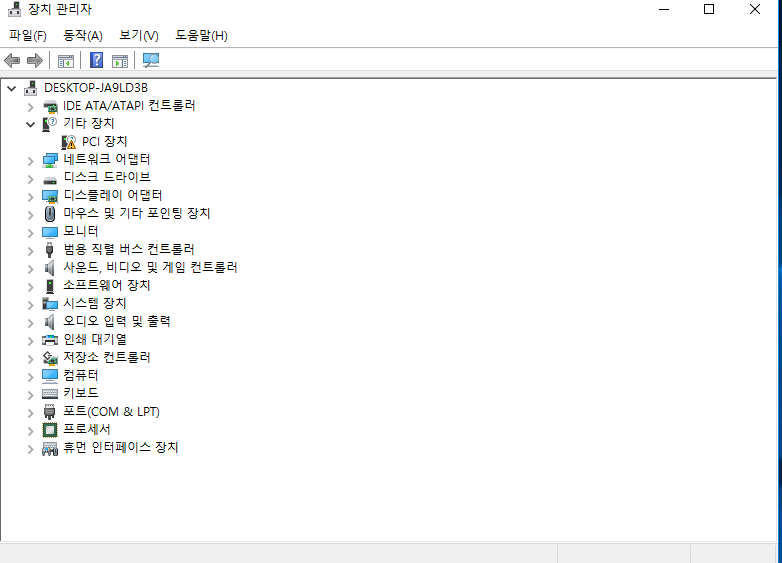The height and width of the screenshot is (563, 782).
Task: Click the 소프트웨어 장치 icon
Action: pos(49,286)
